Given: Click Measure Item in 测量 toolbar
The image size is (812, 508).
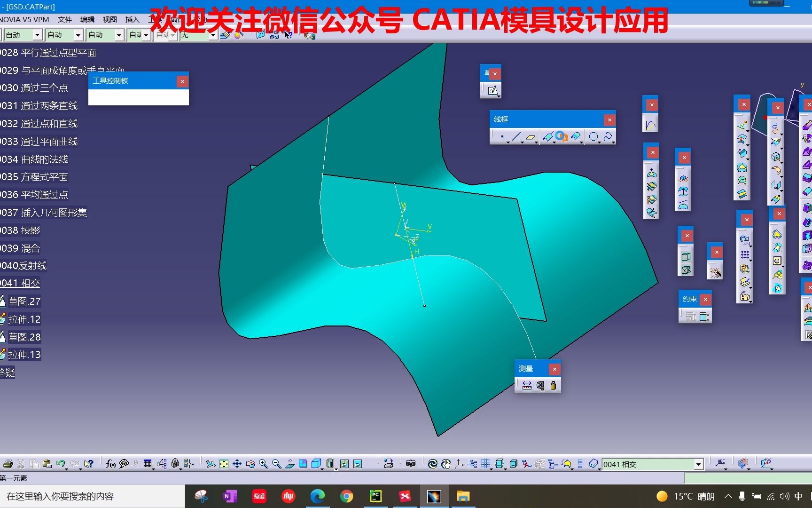Looking at the screenshot, I should (x=540, y=386).
